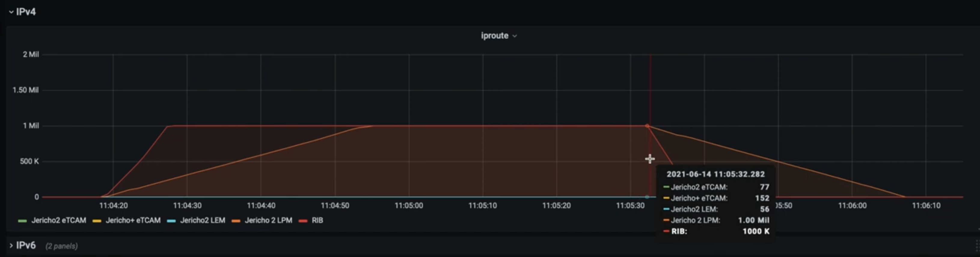Image resolution: width=980 pixels, height=257 pixels.
Task: Collapse the IPv4 row chevron
Action: [11, 12]
